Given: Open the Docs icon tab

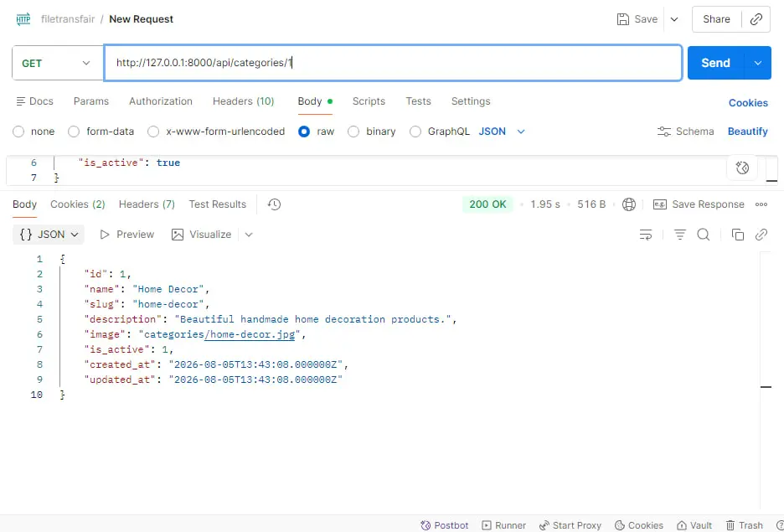Looking at the screenshot, I should click(x=20, y=101).
